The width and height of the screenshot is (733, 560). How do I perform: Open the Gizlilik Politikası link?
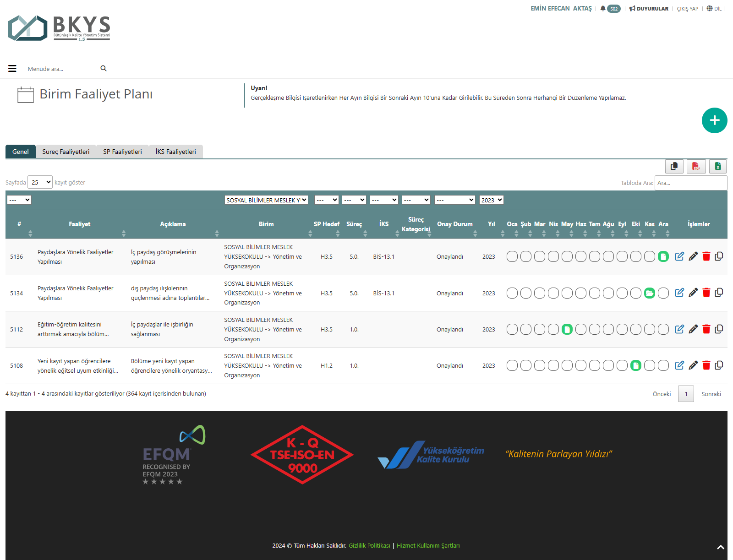[x=369, y=545]
